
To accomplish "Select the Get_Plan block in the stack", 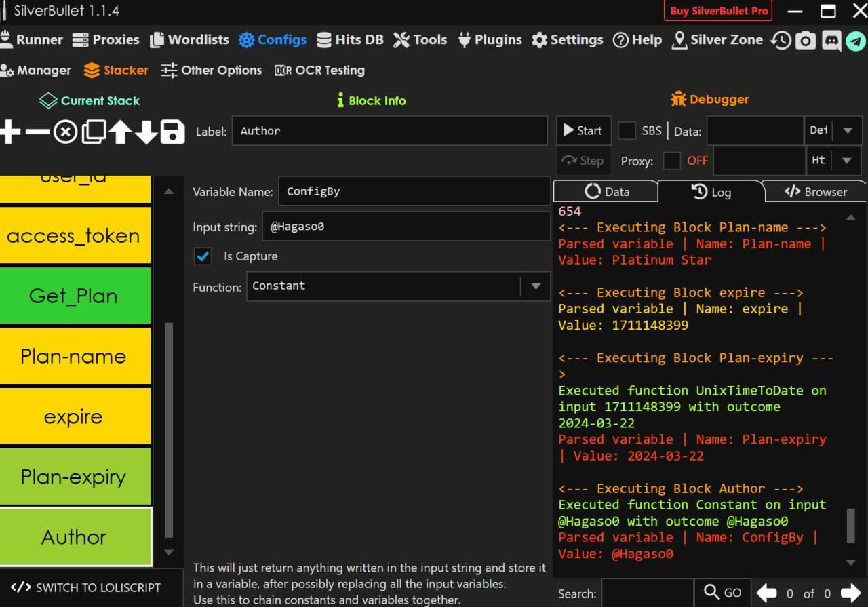I will [74, 296].
